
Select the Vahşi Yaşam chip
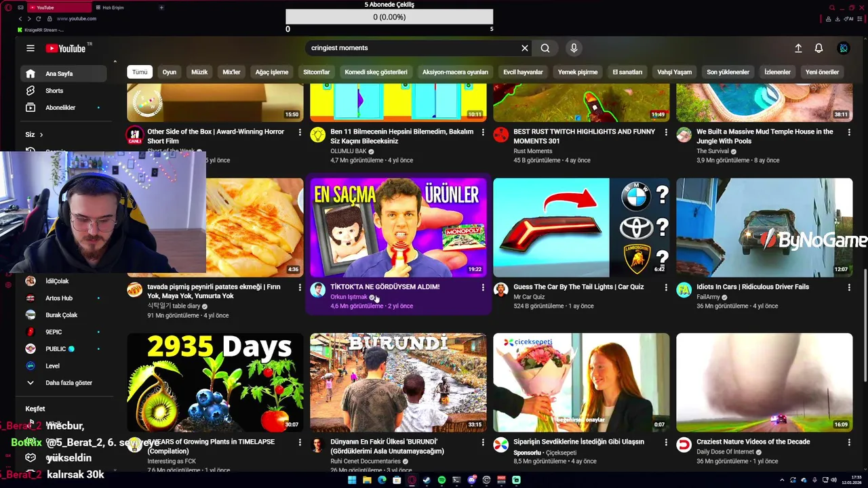pos(675,72)
